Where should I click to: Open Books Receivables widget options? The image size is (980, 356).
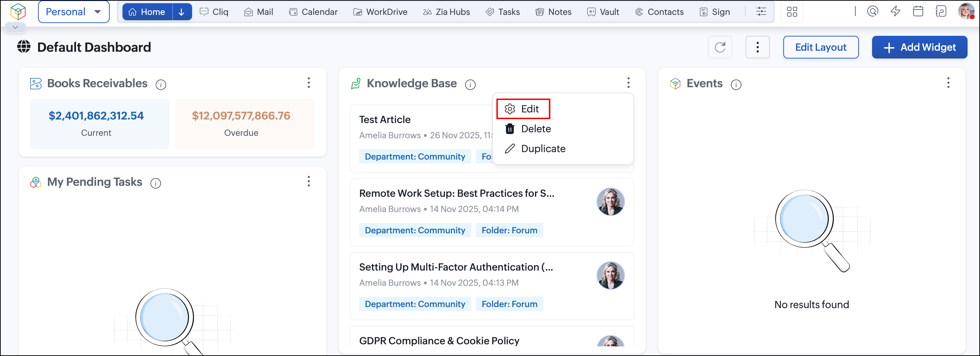coord(309,83)
